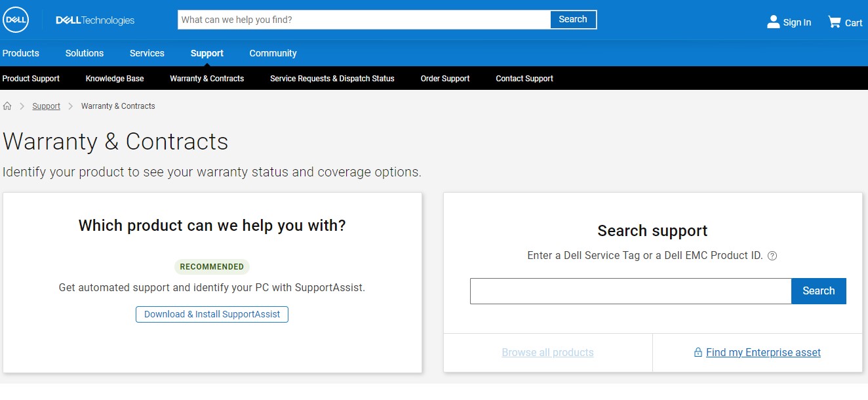
Task: Click the RECOMMENDED badge
Action: [x=212, y=267]
